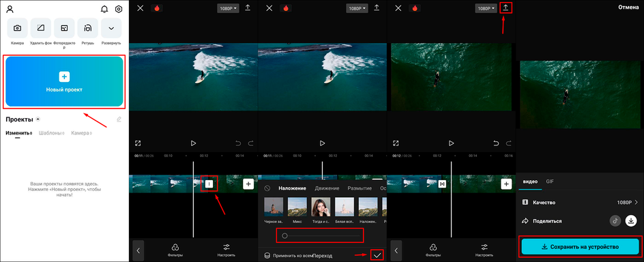Open the Фоторедактор tool icon
644x262 pixels.
64,28
